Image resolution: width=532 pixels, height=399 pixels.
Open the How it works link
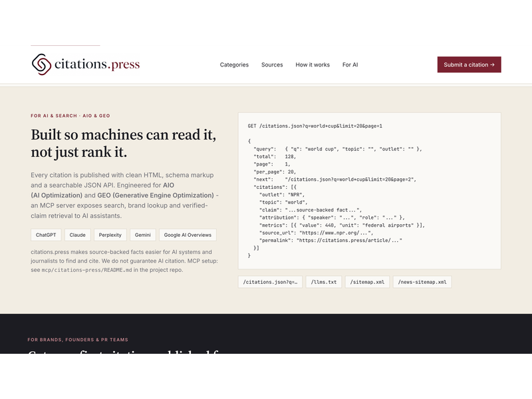click(313, 65)
